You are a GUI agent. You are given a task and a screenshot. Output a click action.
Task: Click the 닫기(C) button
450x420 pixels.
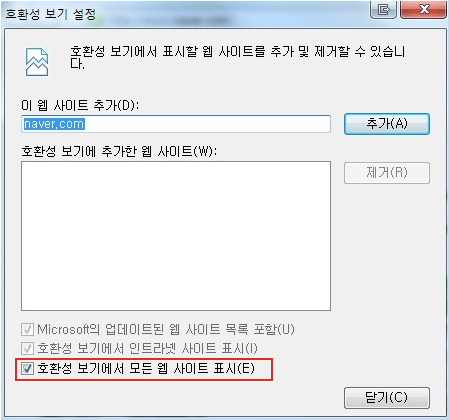click(x=387, y=398)
